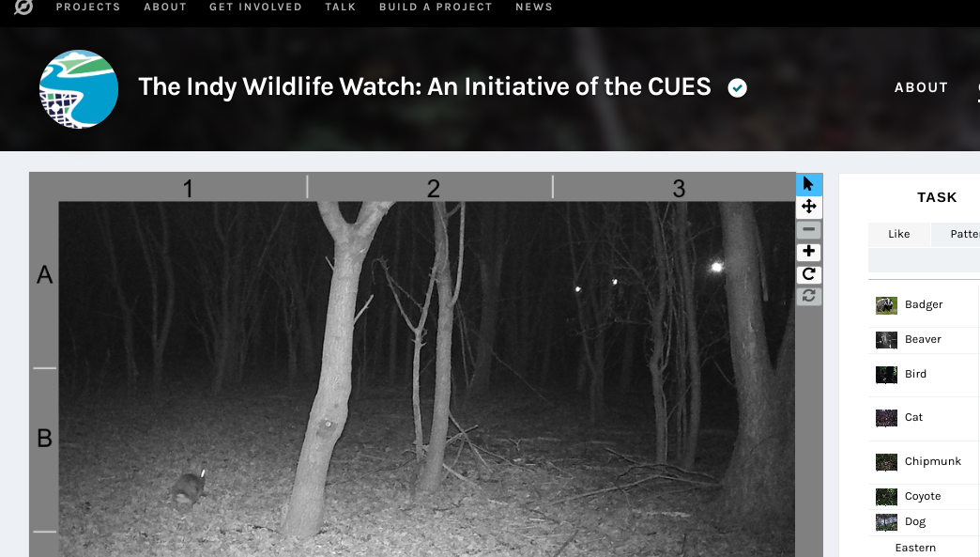Open the Build a Project menu
Image resolution: width=980 pixels, height=557 pixels.
pyautogui.click(x=436, y=7)
